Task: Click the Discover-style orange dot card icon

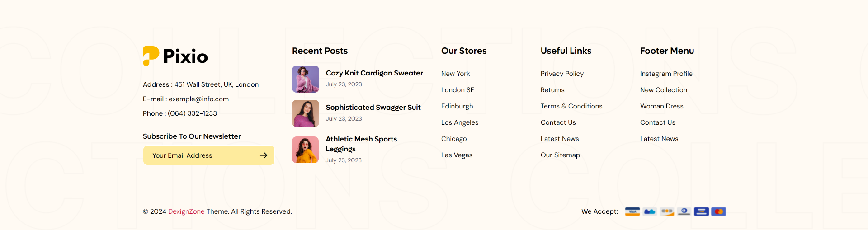Action: tap(667, 211)
